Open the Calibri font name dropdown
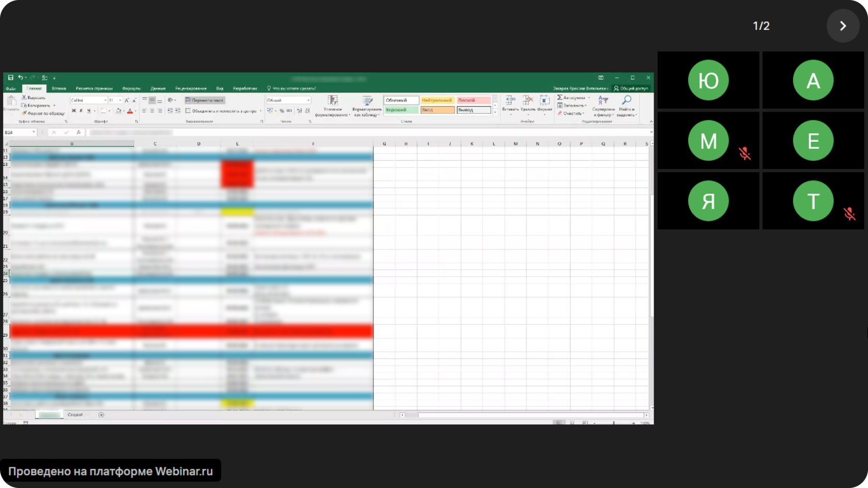Screen dimensions: 868x488 105,100
